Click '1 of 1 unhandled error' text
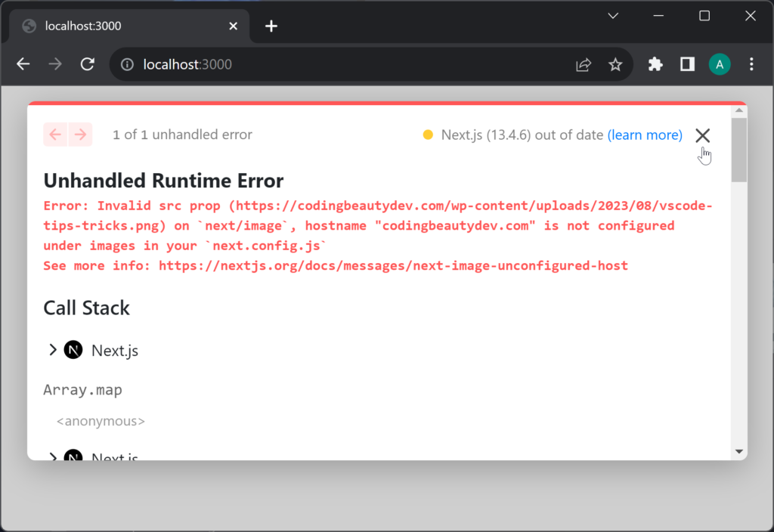The width and height of the screenshot is (774, 532). (182, 135)
